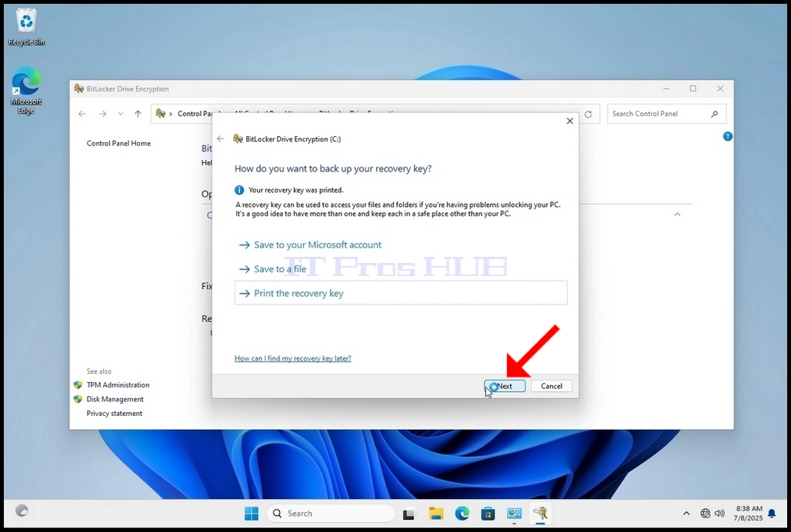Open File Explorer from the taskbar
This screenshot has width=791, height=532.
pyautogui.click(x=436, y=514)
